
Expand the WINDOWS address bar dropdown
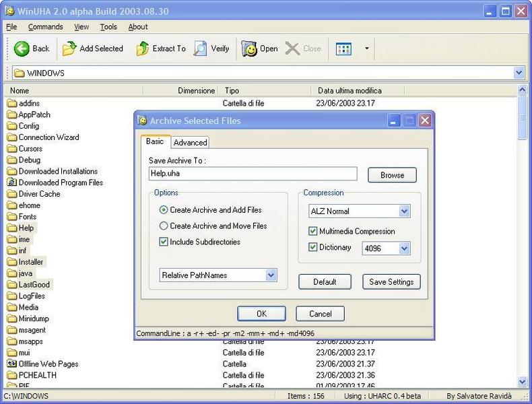[x=519, y=73]
